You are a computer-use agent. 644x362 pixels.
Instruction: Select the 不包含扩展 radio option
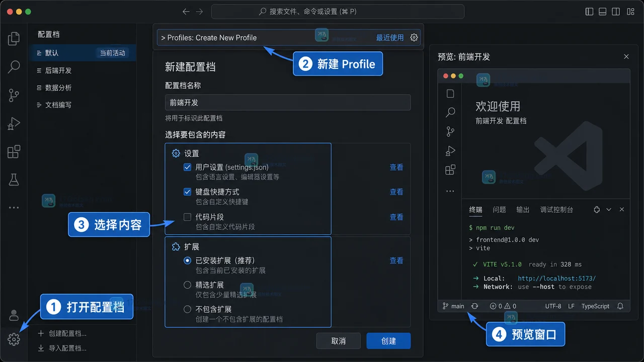point(187,309)
